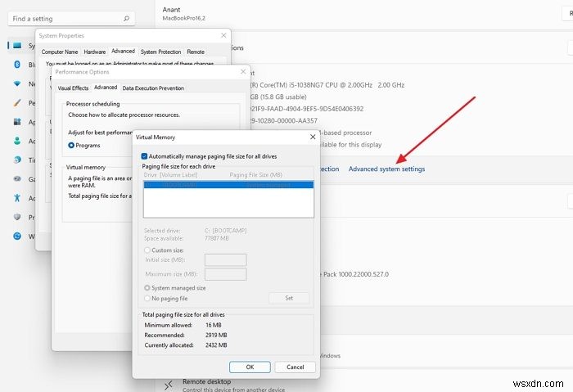Click the Set button for paging file

coord(289,298)
